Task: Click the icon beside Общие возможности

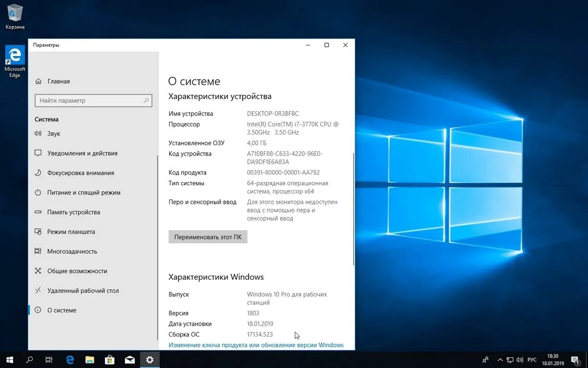Action: [x=38, y=271]
